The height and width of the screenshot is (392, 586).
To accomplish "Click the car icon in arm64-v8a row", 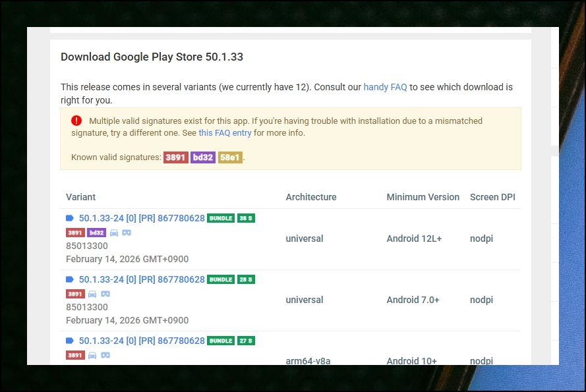I will click(92, 355).
